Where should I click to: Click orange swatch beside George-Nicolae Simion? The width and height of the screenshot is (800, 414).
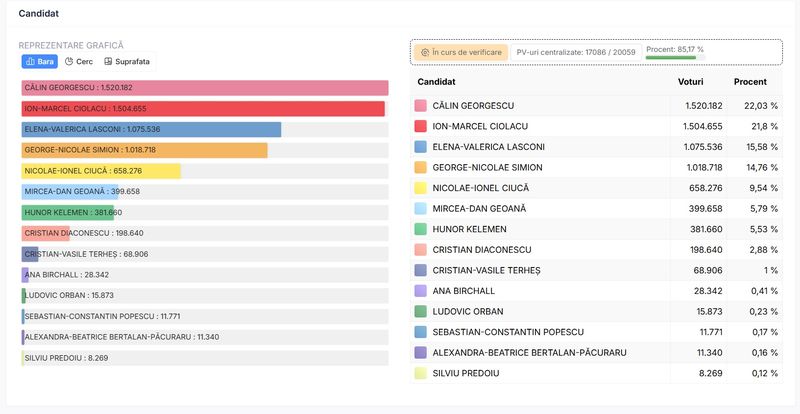pyautogui.click(x=420, y=168)
